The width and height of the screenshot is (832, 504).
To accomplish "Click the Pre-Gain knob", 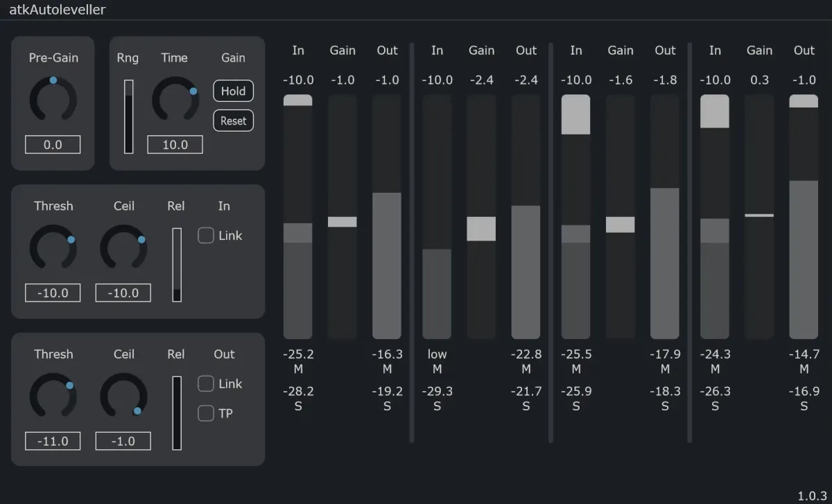I will click(53, 101).
